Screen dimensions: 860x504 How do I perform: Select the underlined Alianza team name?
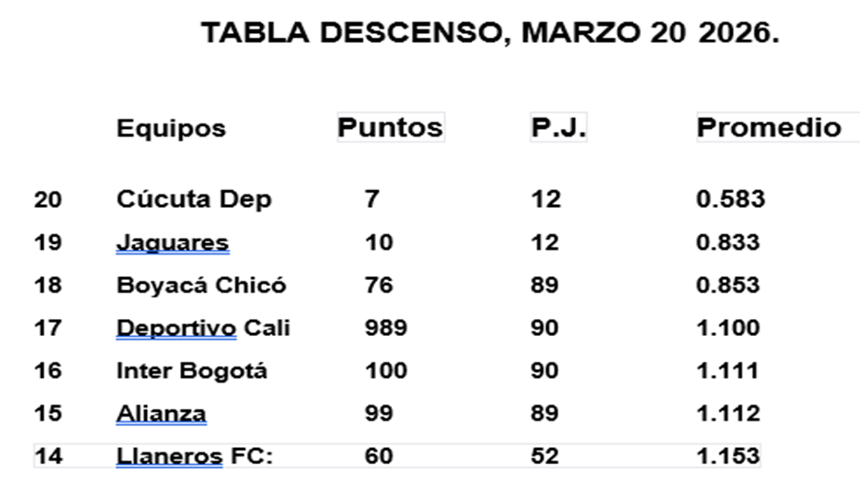[x=160, y=414]
